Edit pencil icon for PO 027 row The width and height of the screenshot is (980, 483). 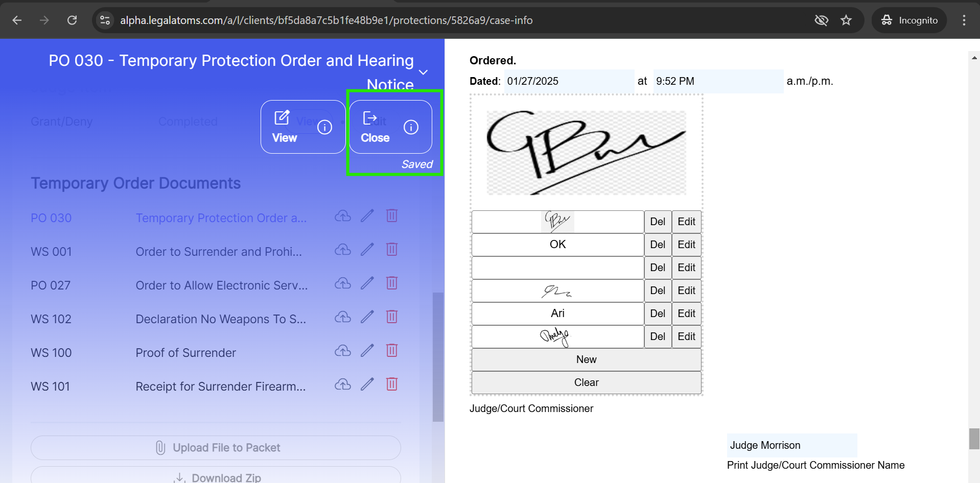(367, 283)
